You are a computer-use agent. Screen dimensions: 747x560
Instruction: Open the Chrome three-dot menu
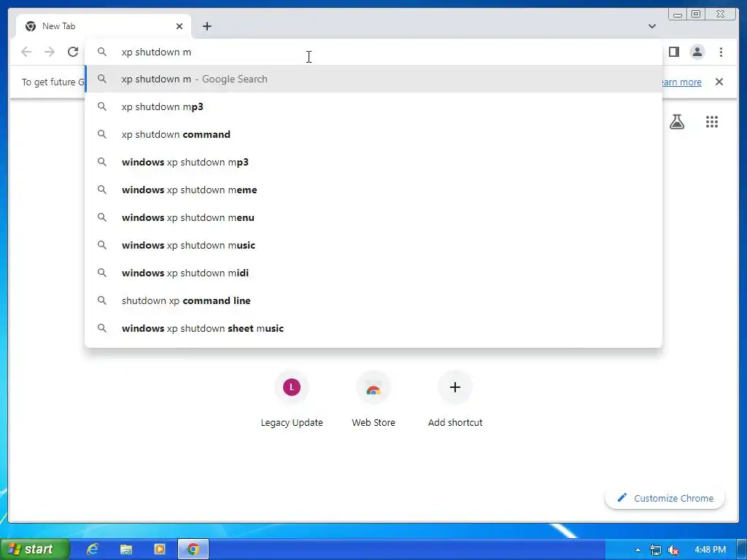tap(721, 52)
